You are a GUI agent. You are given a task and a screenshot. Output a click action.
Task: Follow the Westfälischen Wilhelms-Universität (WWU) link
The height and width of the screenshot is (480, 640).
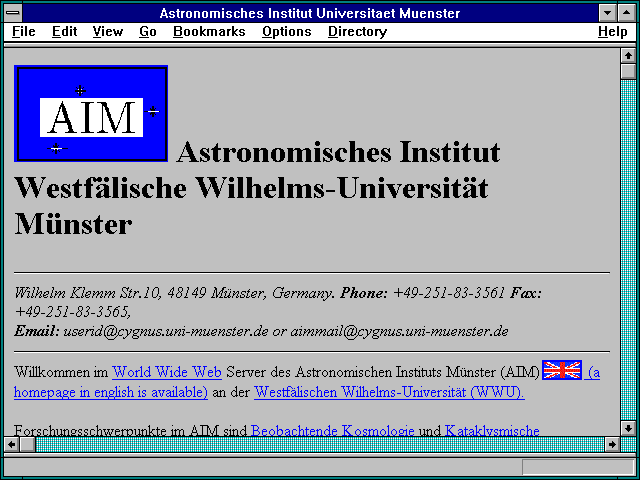[x=389, y=392]
